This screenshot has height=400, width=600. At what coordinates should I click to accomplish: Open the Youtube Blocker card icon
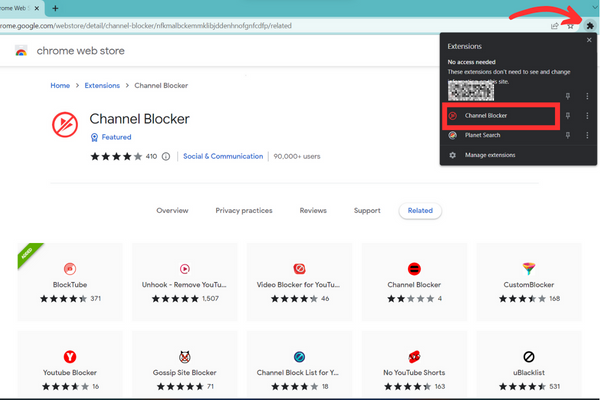pyautogui.click(x=70, y=357)
